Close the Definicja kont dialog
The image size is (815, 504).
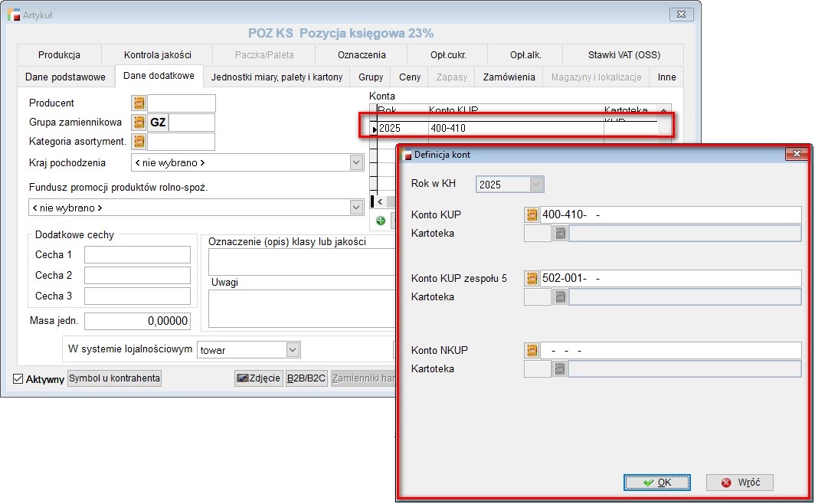[x=797, y=155]
